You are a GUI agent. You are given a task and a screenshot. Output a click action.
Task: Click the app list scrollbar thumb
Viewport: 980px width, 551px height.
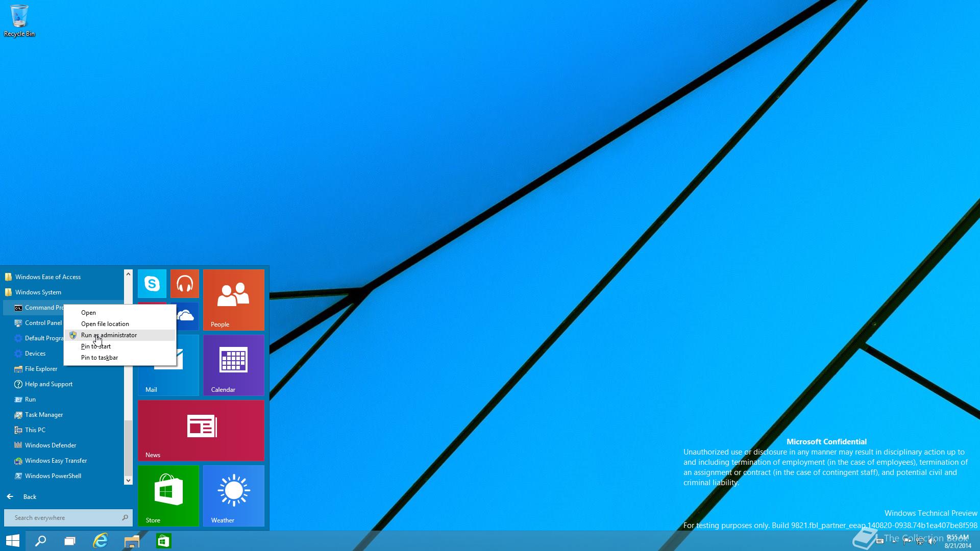point(128,447)
